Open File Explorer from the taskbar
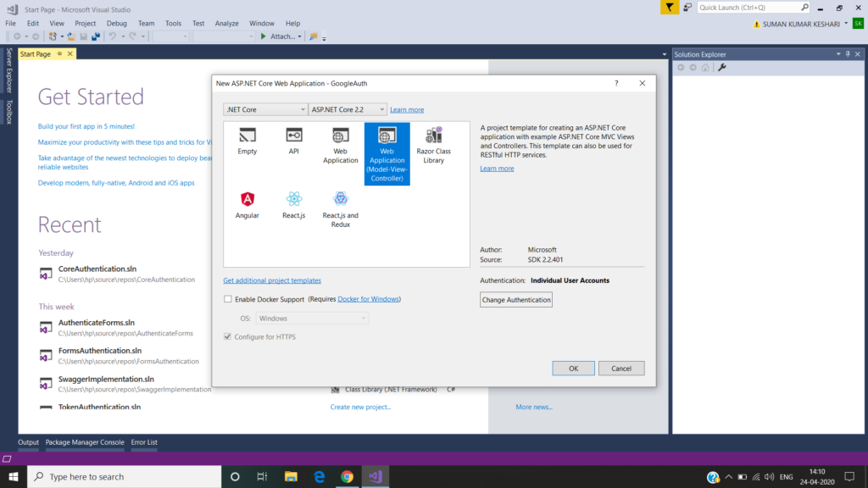 pos(291,477)
